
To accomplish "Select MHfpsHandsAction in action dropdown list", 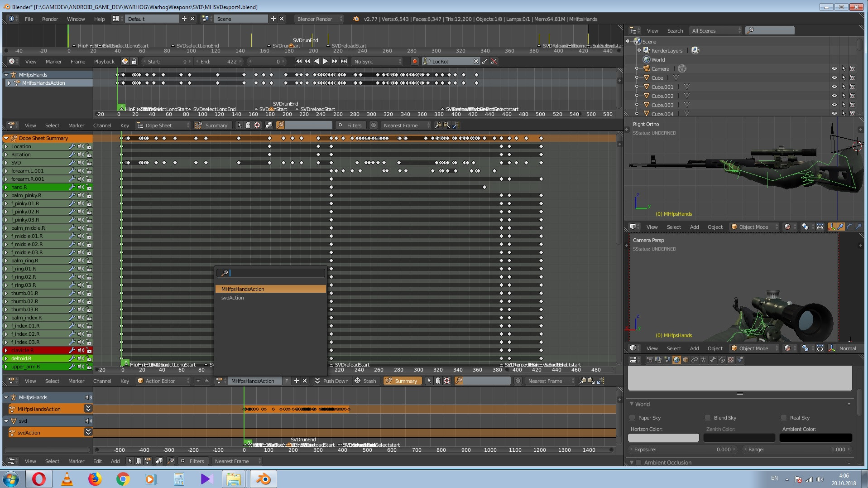I will pyautogui.click(x=270, y=289).
